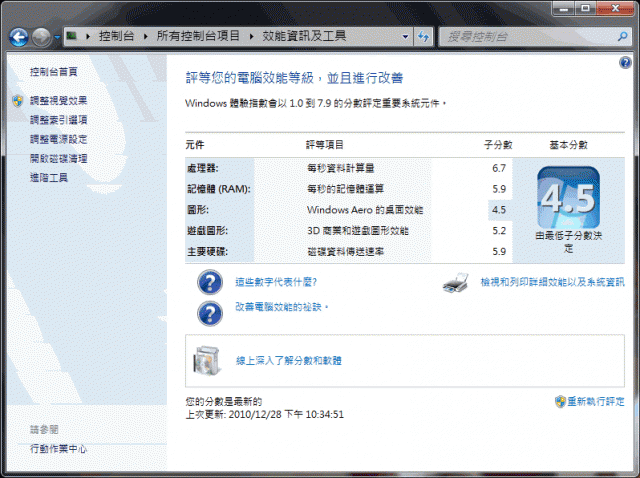Click the 評等項目 column header

(x=324, y=145)
